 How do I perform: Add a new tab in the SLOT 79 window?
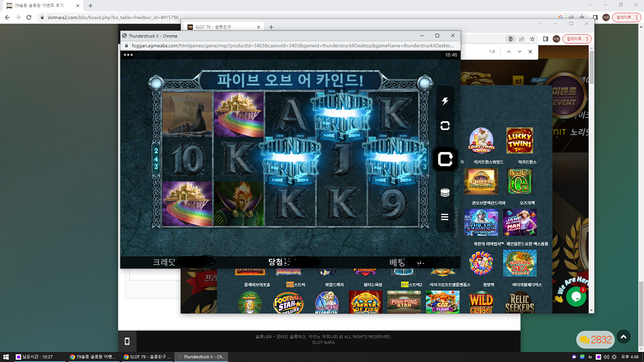tap(271, 27)
